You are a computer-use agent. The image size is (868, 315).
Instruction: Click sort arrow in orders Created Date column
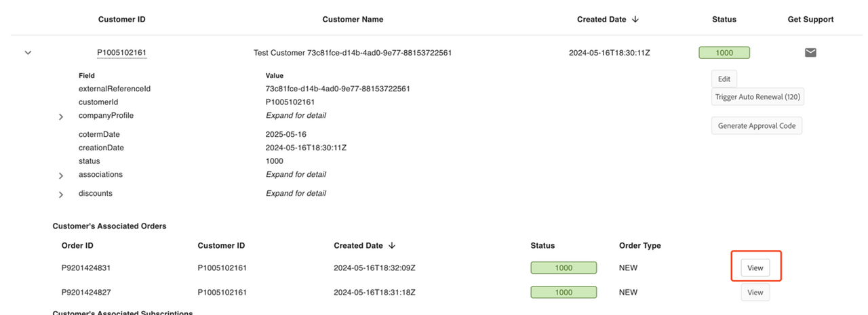click(x=392, y=245)
